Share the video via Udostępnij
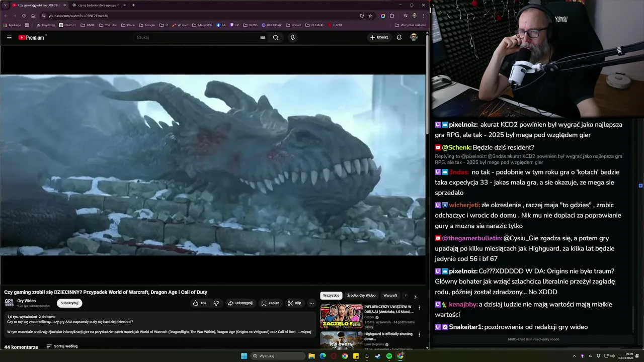The height and width of the screenshot is (362, 644). tap(240, 303)
